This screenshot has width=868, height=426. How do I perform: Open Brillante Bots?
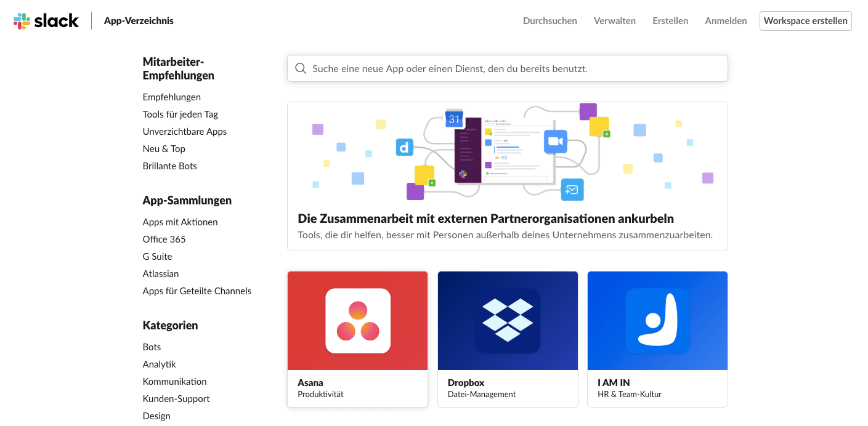point(170,166)
